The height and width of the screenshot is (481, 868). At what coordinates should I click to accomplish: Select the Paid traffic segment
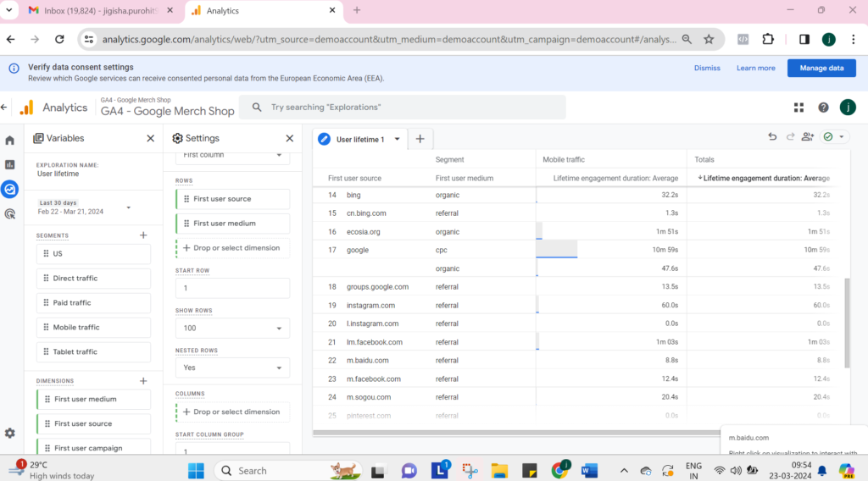tap(93, 303)
